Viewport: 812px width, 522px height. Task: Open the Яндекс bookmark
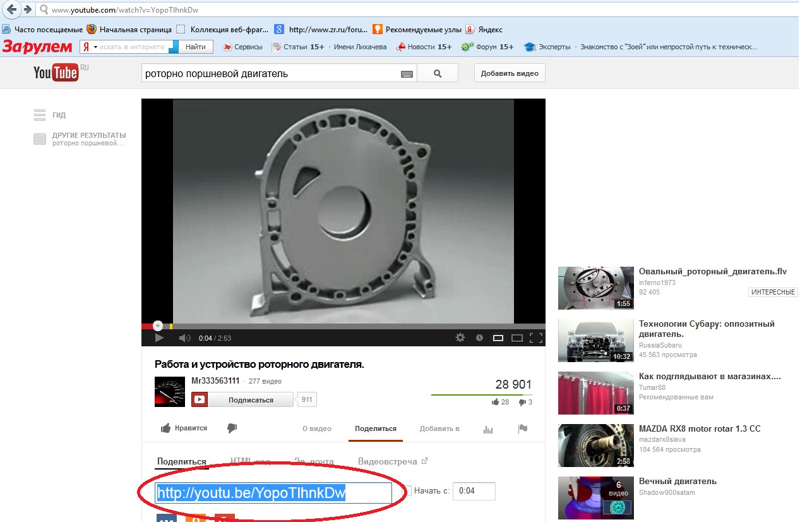[x=484, y=29]
